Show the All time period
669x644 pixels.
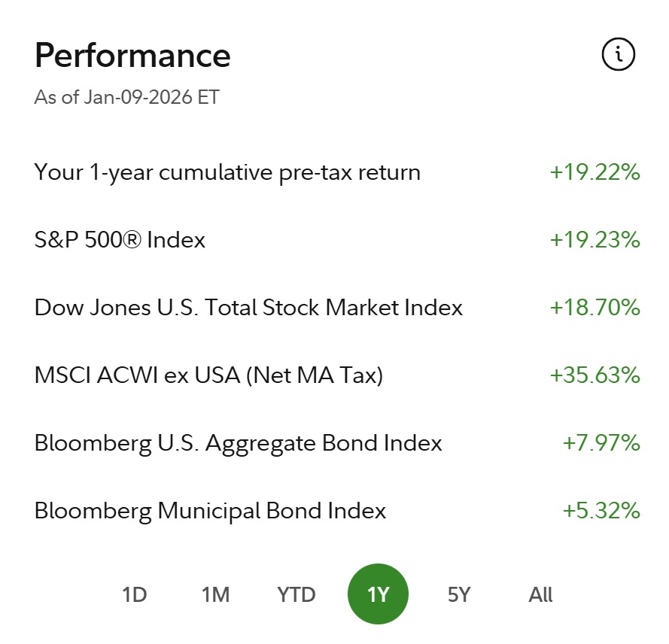540,594
